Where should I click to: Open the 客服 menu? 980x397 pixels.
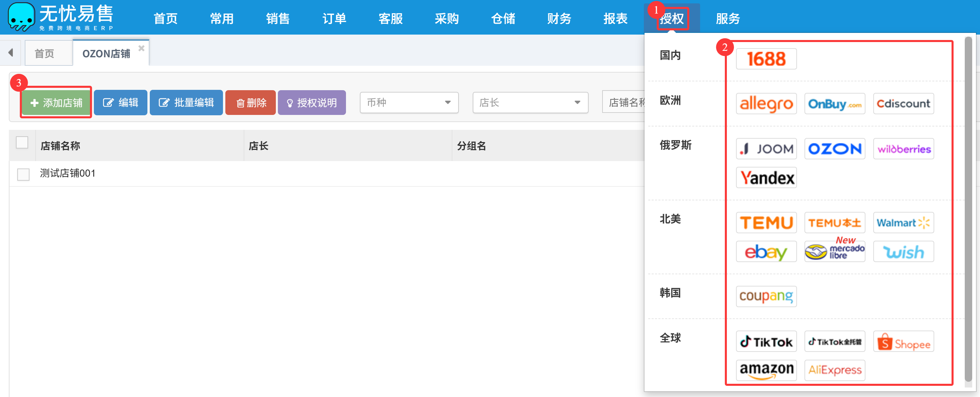(390, 18)
